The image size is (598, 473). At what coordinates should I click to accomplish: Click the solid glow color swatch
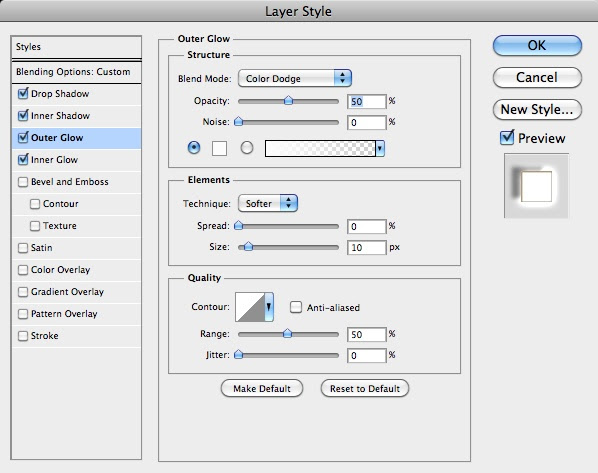coord(219,148)
